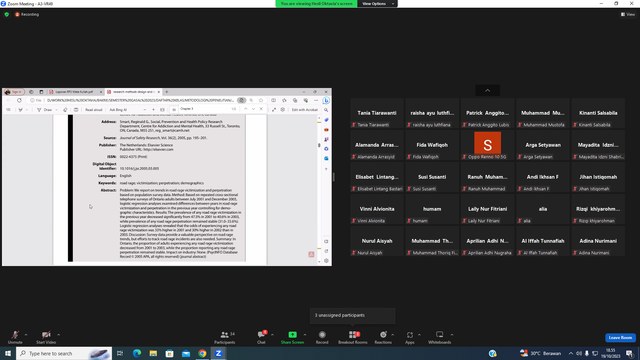Image resolution: width=640 pixels, height=360 pixels.
Task: Zoom out the PDF with minus
Action: [x=144, y=110]
